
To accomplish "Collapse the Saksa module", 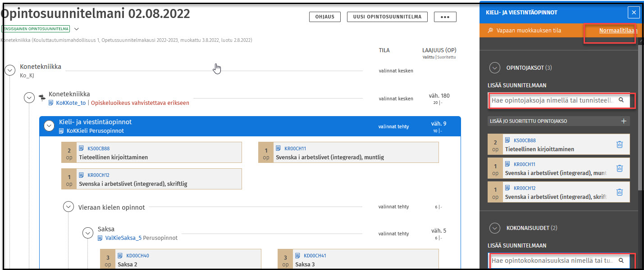I will click(x=88, y=233).
